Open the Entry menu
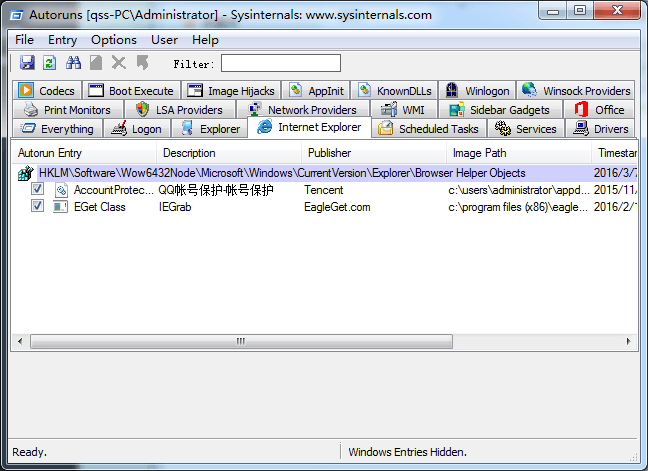The width and height of the screenshot is (648, 471). coord(62,40)
